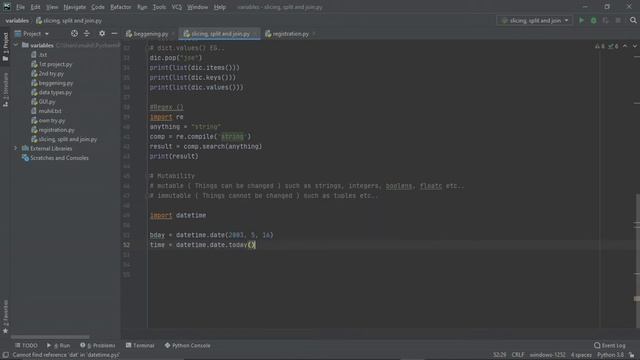Open the VCS menu
This screenshot has height=360, width=640.
coord(176,7)
